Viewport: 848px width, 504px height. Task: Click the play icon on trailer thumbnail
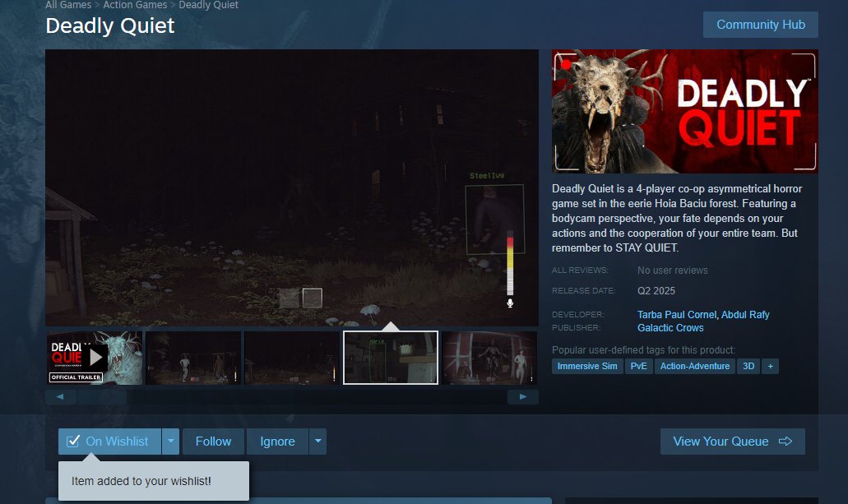click(x=95, y=357)
